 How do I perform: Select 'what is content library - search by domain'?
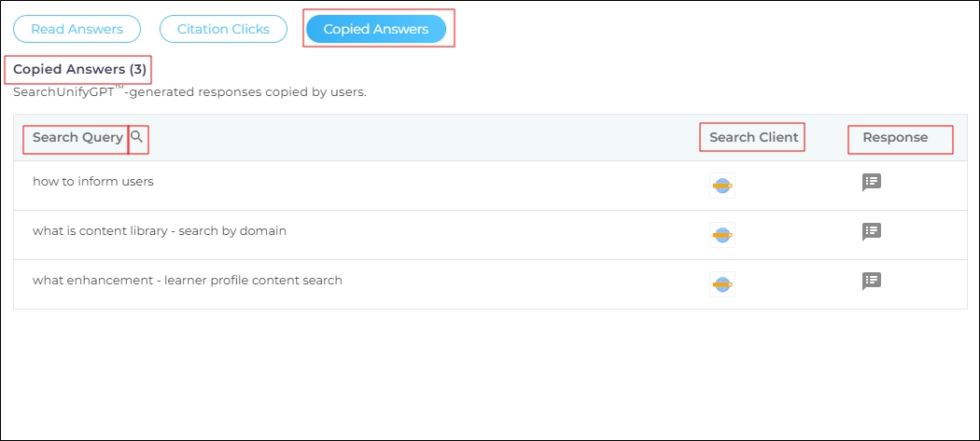coord(159,231)
